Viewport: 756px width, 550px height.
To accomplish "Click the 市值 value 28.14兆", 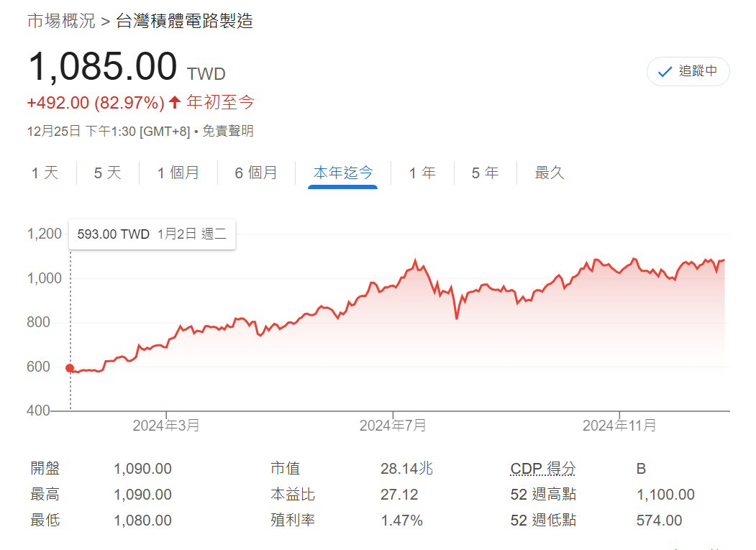I will pos(407,469).
